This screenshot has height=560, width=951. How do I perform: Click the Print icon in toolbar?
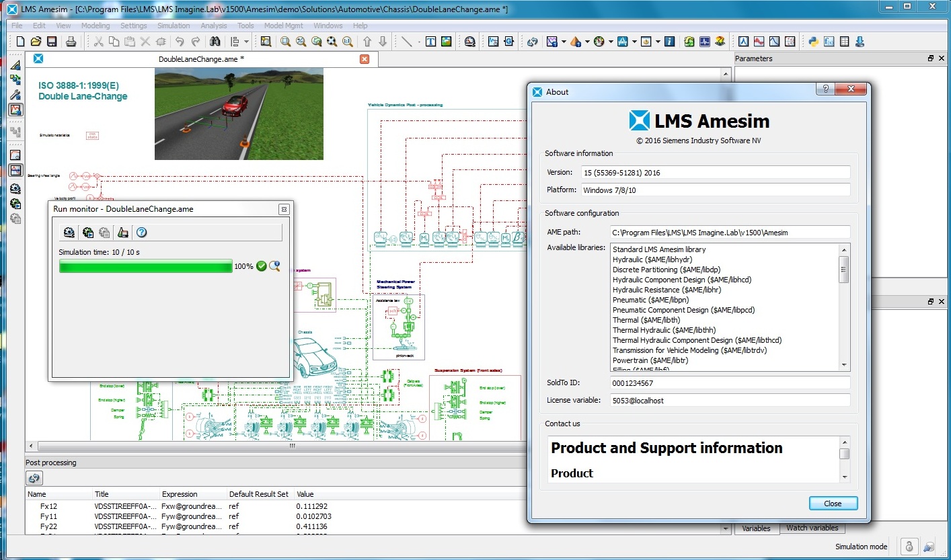tap(71, 42)
